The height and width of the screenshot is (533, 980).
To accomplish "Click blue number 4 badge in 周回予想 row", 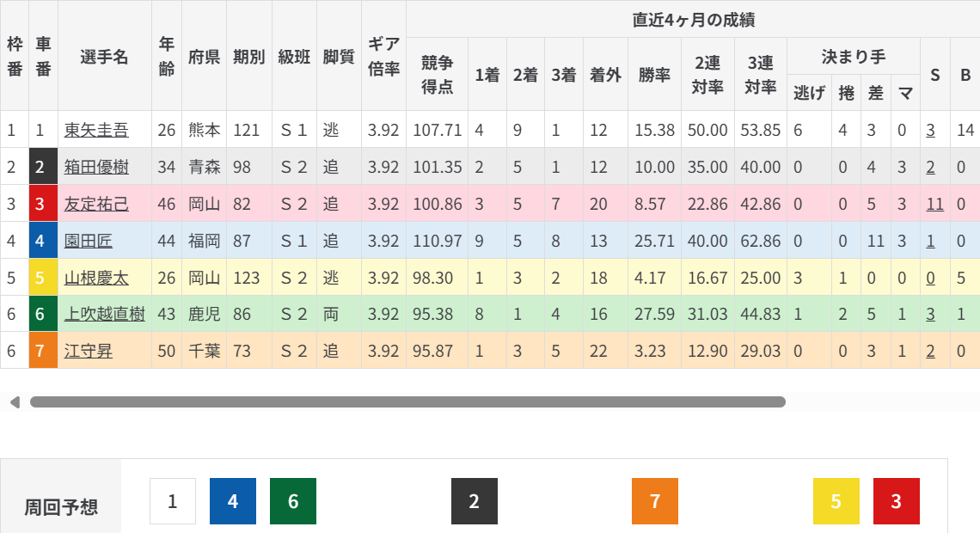I will pos(233,501).
